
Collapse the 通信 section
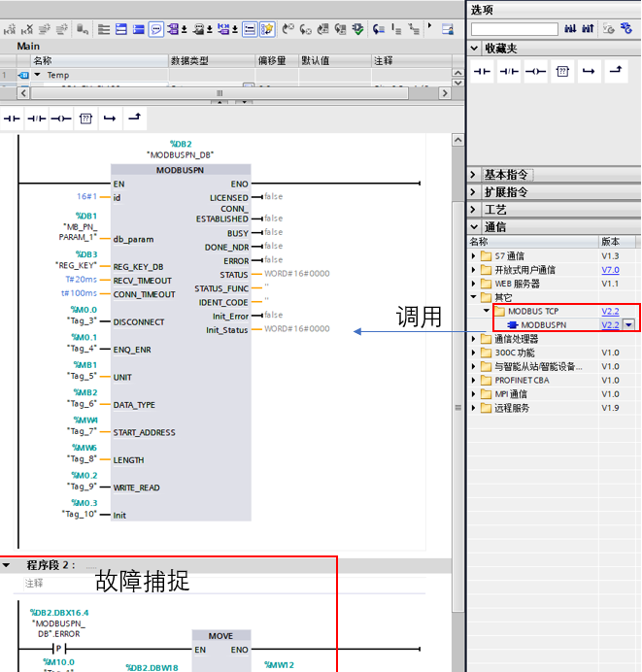(x=474, y=226)
